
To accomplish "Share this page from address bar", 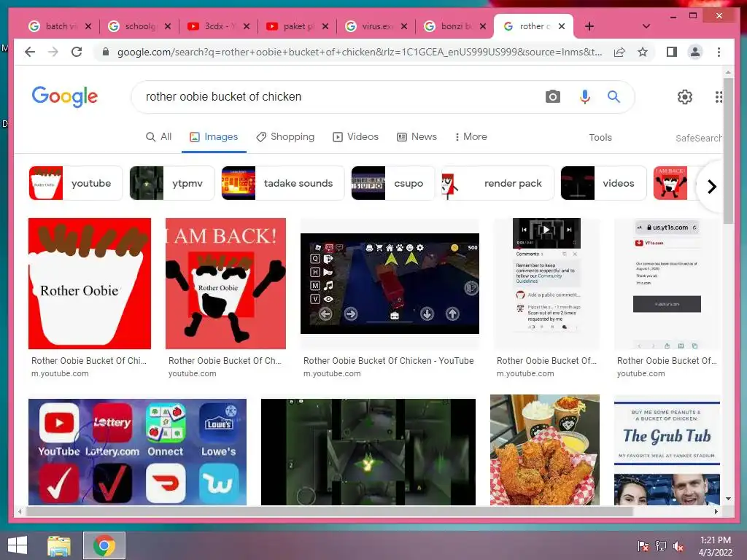I will pyautogui.click(x=619, y=52).
